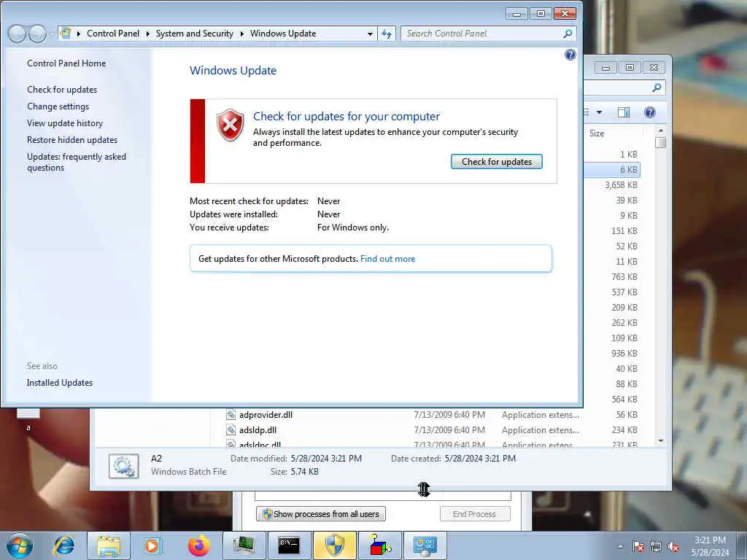
Task: Click Explorer window search magnifier icon
Action: [x=657, y=87]
